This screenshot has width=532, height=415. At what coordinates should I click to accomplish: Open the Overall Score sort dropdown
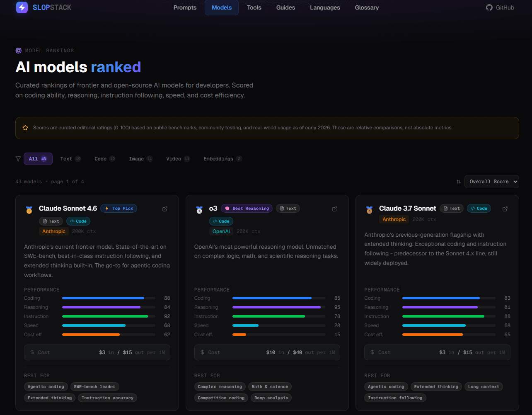(491, 182)
